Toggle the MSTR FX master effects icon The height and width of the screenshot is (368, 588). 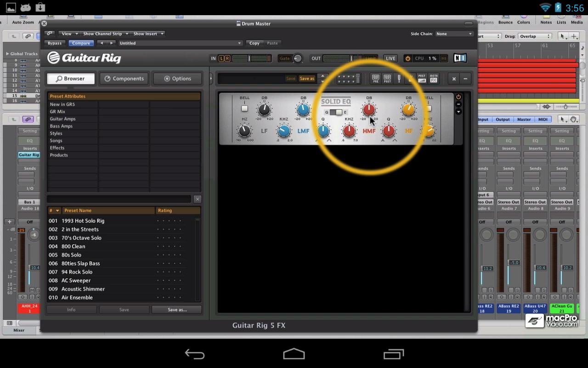(434, 79)
